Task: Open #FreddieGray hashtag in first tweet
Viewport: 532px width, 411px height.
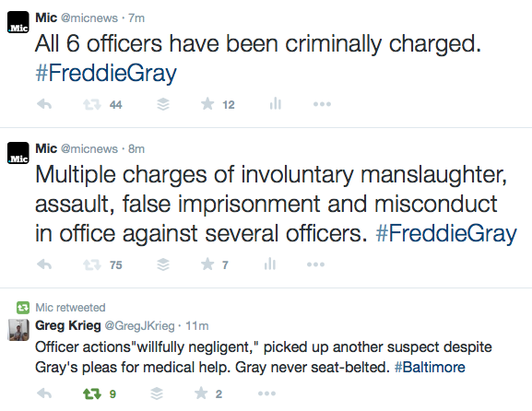Action: tap(106, 73)
